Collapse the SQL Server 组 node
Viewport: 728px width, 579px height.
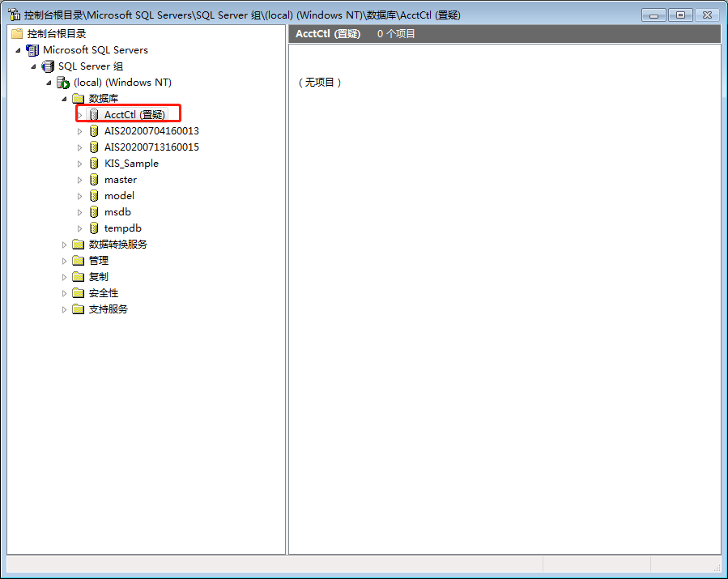coord(34,66)
